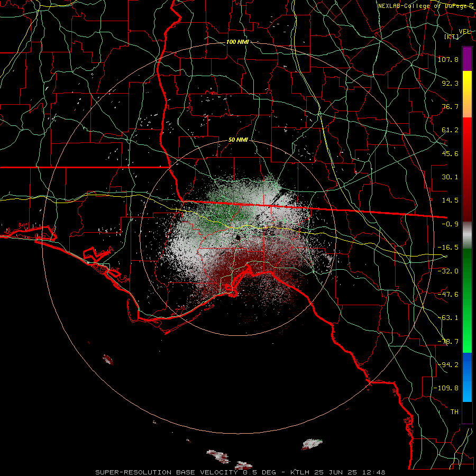Click the -32.0 velocity scale value
Image resolution: width=476 pixels, height=476 pixels.
click(448, 271)
